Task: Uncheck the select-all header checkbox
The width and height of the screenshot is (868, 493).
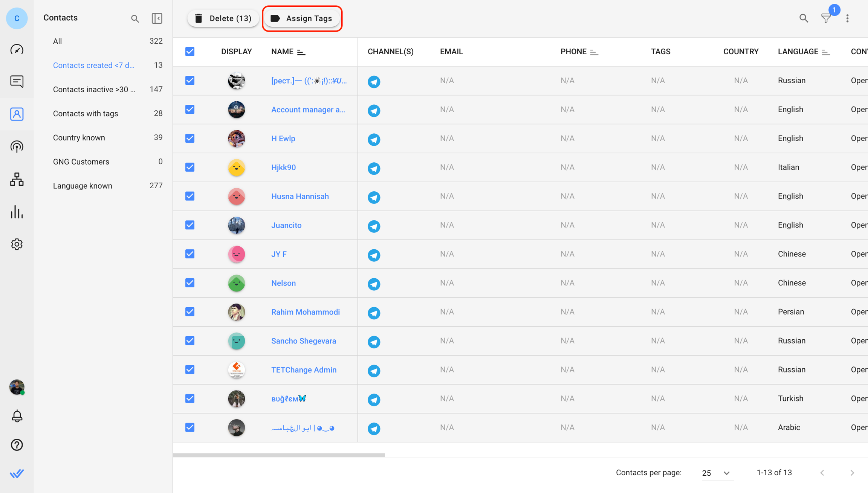Action: click(x=190, y=52)
